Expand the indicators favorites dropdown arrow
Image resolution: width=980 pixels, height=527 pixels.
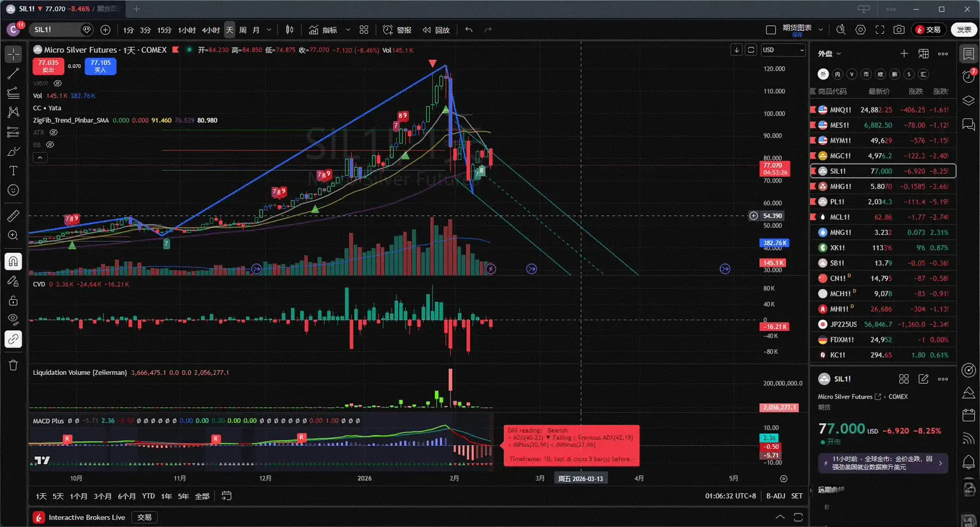click(348, 30)
